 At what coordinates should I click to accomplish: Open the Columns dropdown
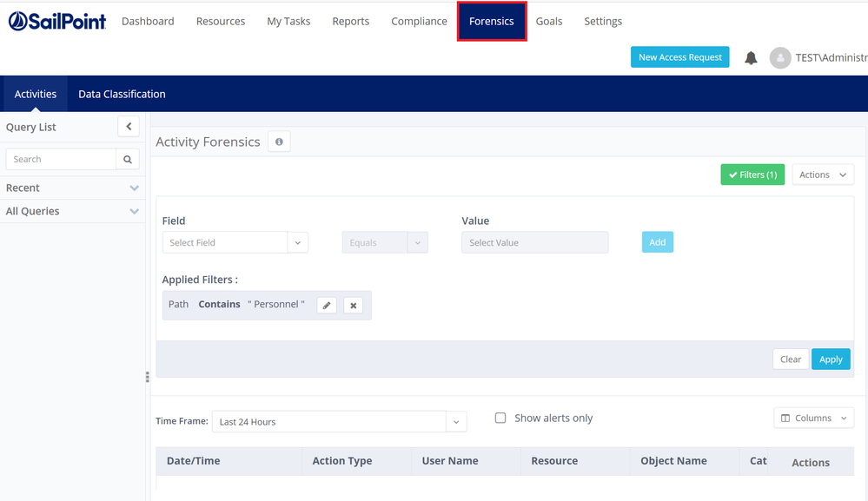tap(813, 418)
